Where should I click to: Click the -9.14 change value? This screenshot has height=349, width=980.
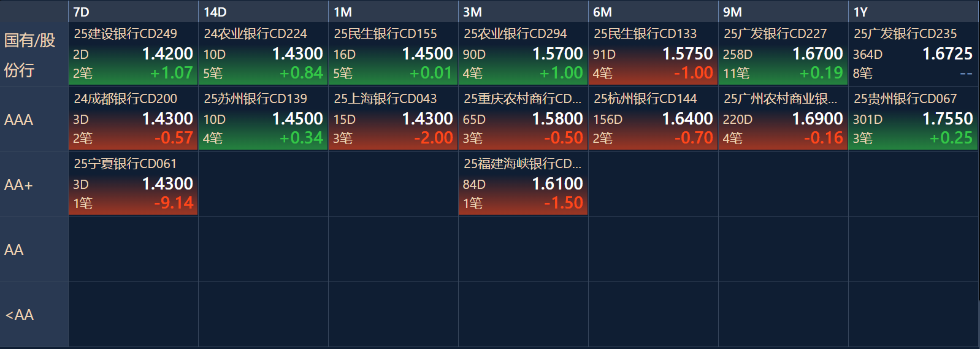(174, 203)
